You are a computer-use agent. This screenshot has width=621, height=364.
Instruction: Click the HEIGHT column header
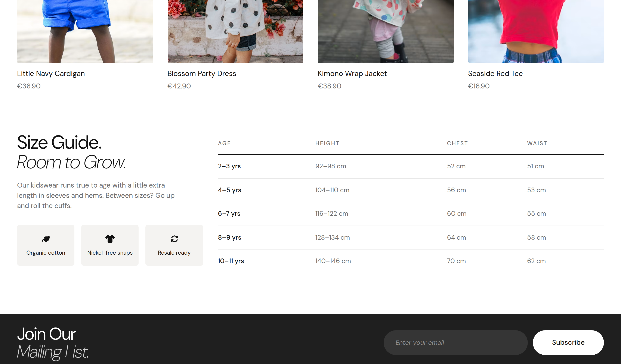(327, 143)
